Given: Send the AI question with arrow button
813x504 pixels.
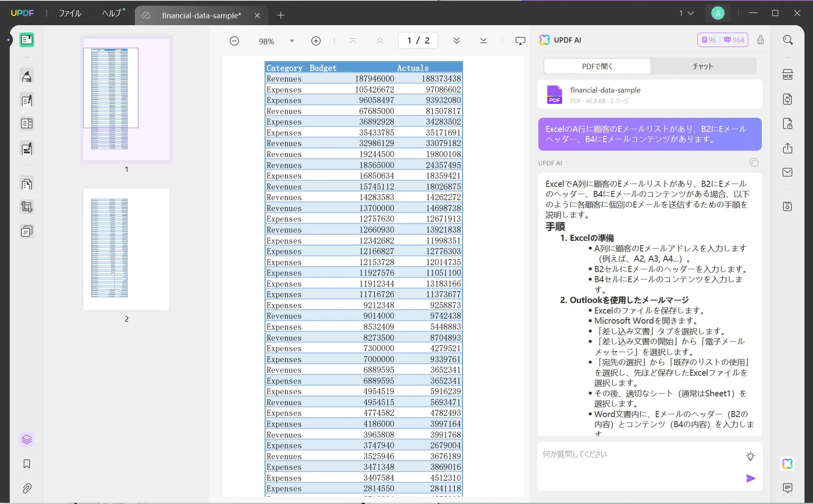Looking at the screenshot, I should coord(750,478).
